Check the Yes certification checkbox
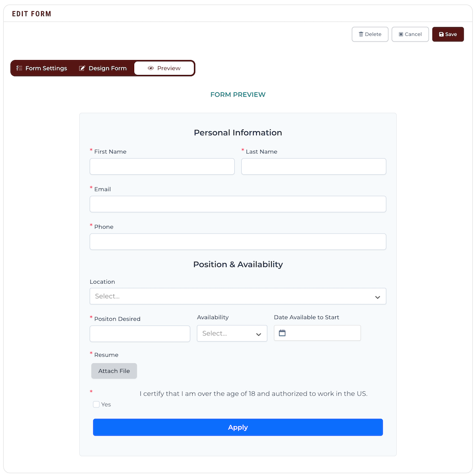 tap(97, 405)
